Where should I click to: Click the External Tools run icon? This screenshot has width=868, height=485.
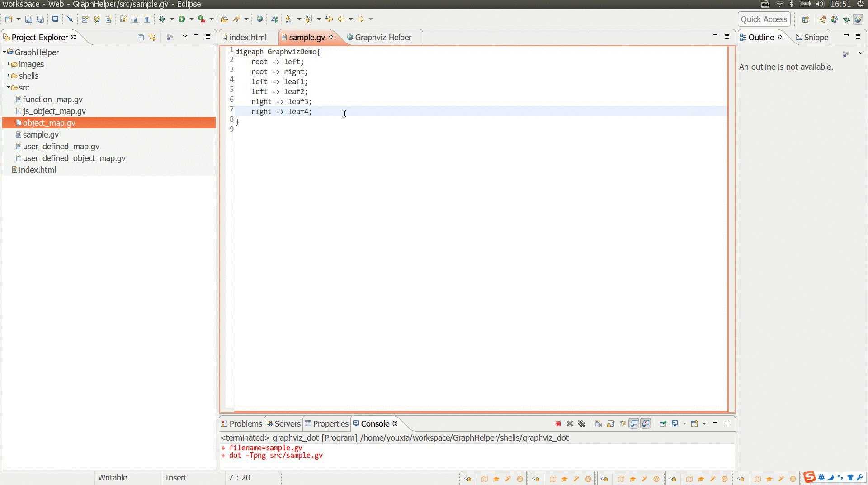tap(202, 19)
